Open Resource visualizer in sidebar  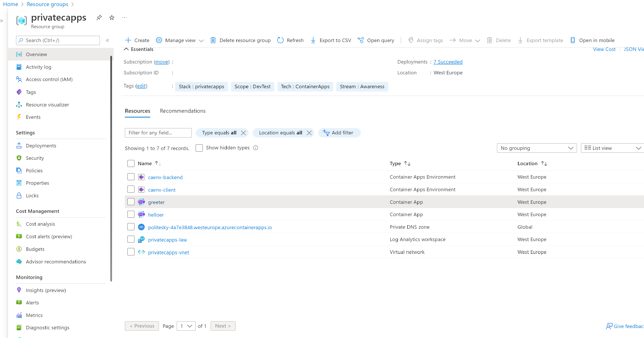[x=47, y=105]
